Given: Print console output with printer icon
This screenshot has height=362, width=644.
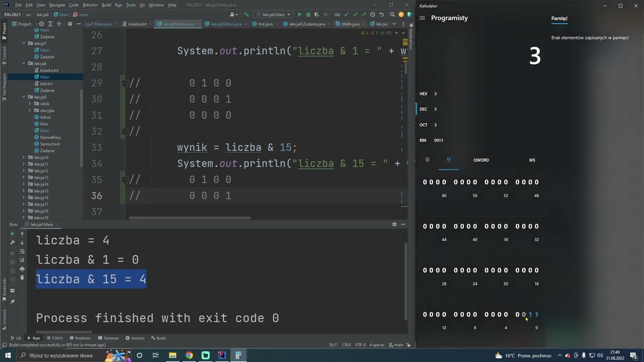Looking at the screenshot, I should tap(22, 269).
